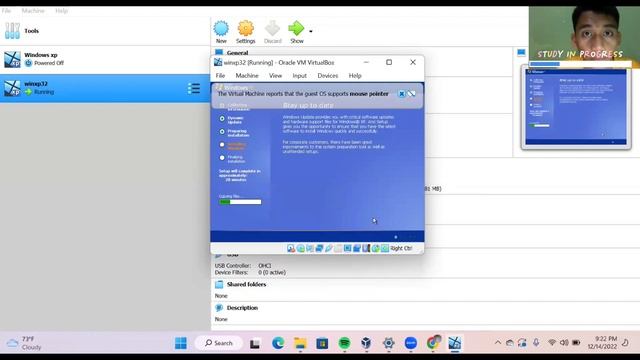Expand the dropdown arrow next to Show
This screenshot has width=640, height=360.
311,31
